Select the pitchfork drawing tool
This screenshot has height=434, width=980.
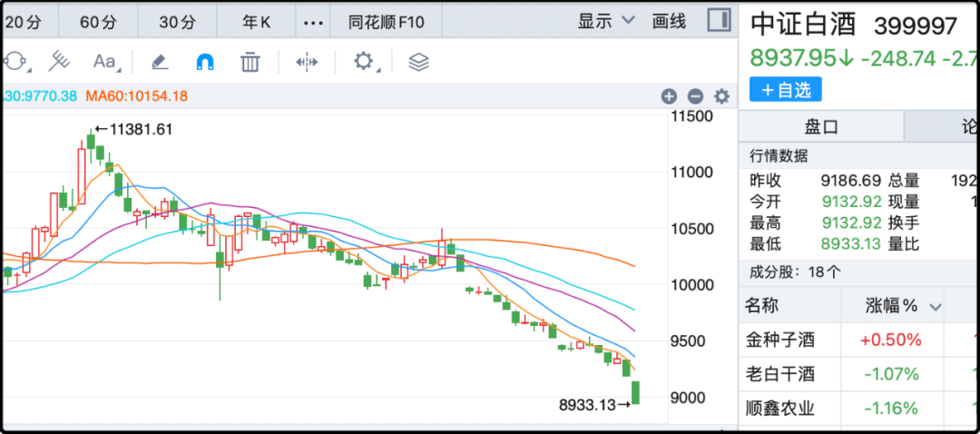click(x=59, y=62)
